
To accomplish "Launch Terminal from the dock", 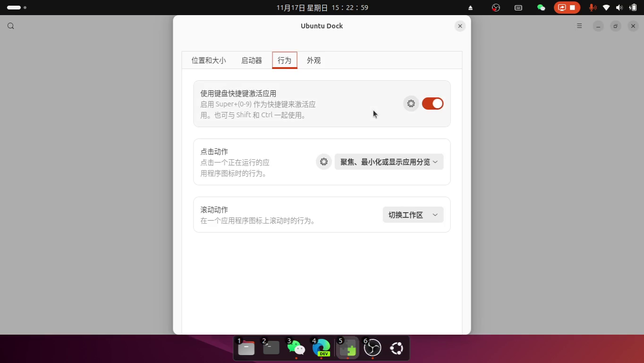I will tap(271, 348).
